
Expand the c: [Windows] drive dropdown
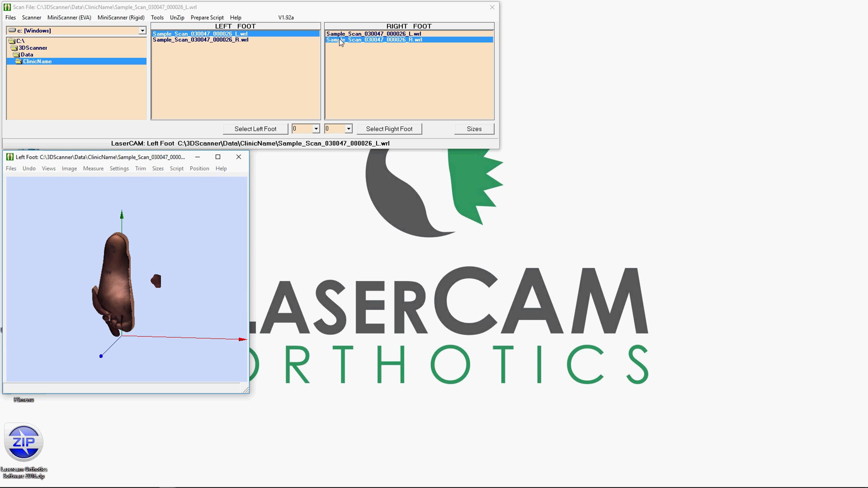click(x=142, y=31)
